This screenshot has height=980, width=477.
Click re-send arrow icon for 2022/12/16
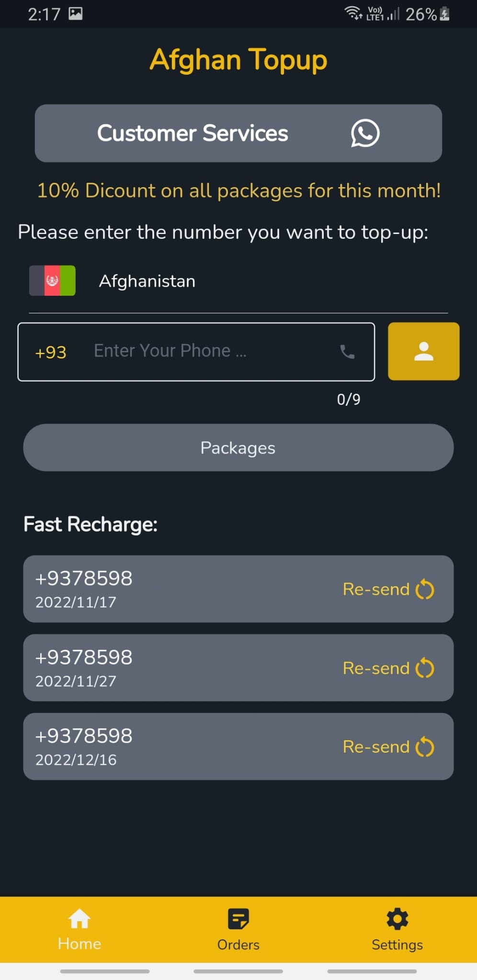[425, 746]
